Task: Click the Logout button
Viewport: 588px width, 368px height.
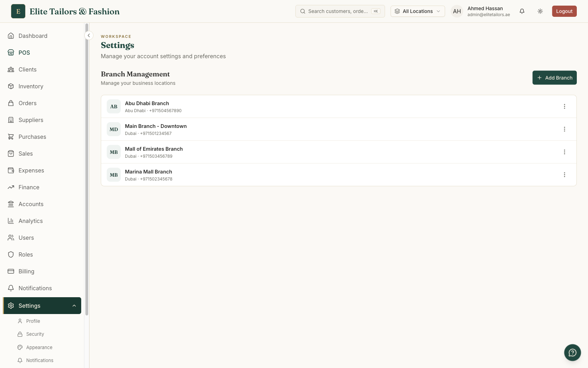Action: tap(564, 11)
